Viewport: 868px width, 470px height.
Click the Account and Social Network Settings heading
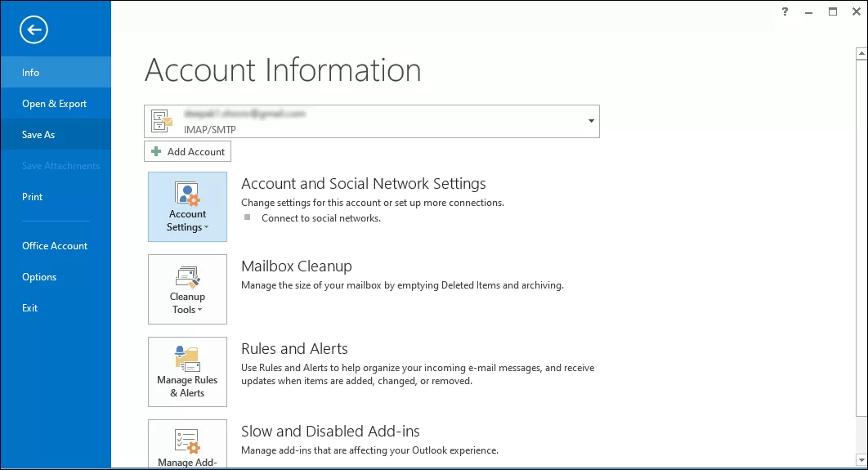pos(363,183)
